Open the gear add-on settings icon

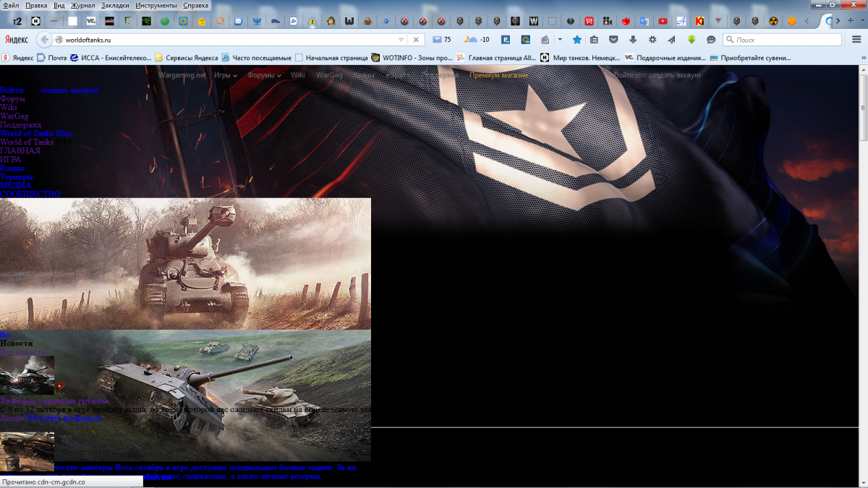(x=652, y=40)
